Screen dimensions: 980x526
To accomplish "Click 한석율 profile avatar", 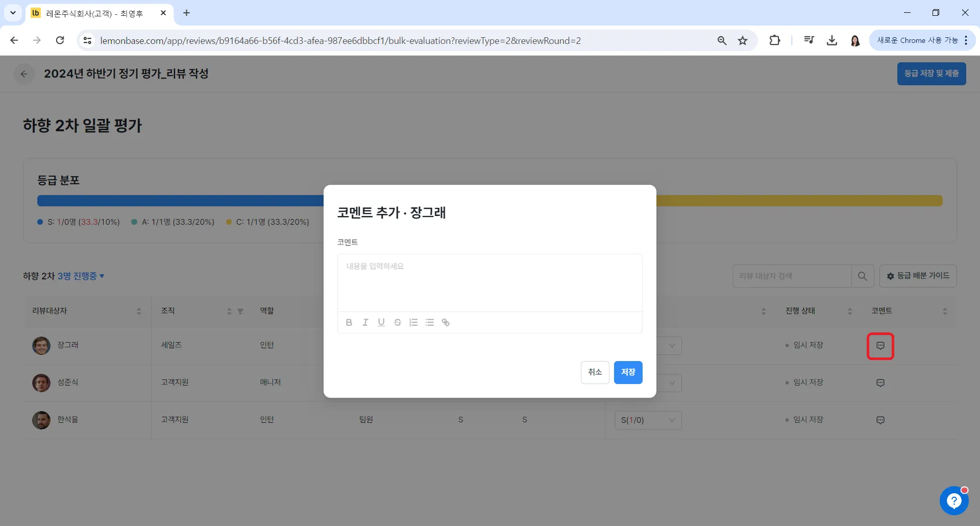I will pos(41,420).
